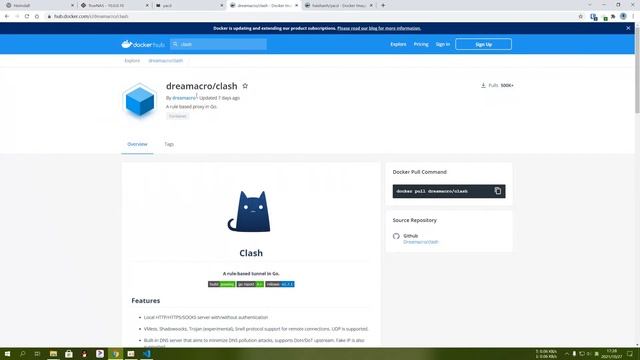Click the Pulls 500K+ count
This screenshot has height=360, width=640.
click(x=498, y=85)
